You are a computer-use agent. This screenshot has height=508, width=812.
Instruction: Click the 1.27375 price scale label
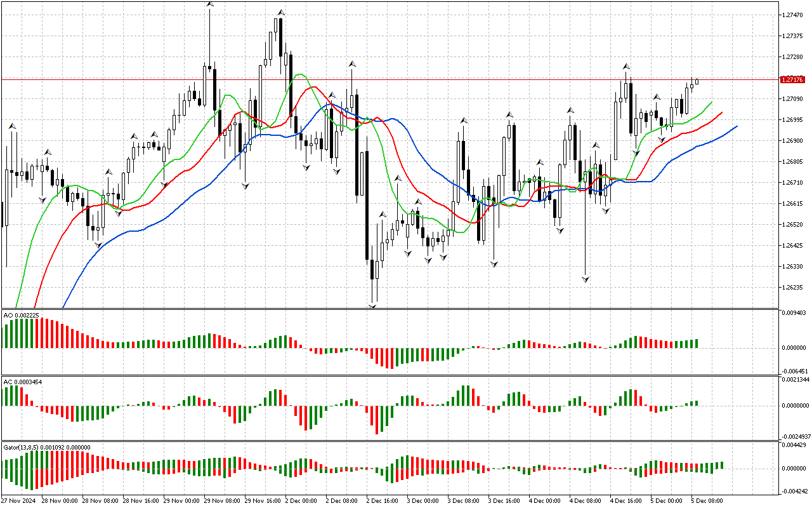coord(792,36)
